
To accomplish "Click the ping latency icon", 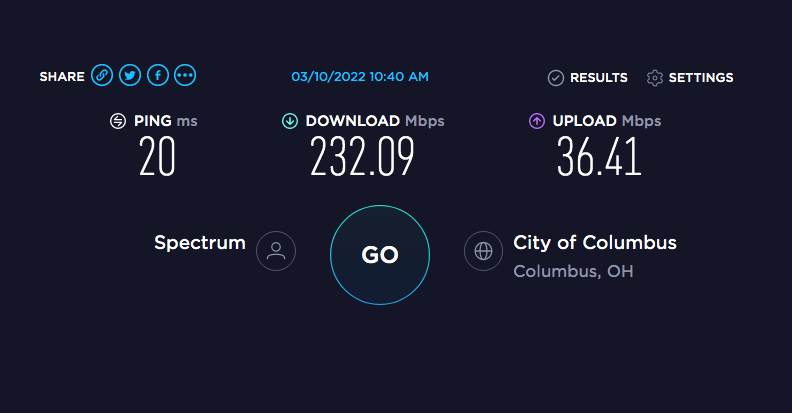I will pos(118,121).
